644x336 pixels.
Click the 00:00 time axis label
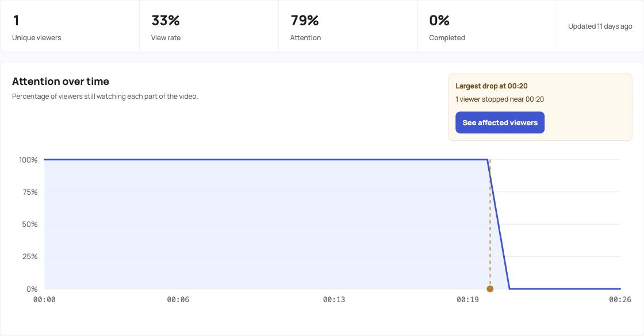pos(44,299)
